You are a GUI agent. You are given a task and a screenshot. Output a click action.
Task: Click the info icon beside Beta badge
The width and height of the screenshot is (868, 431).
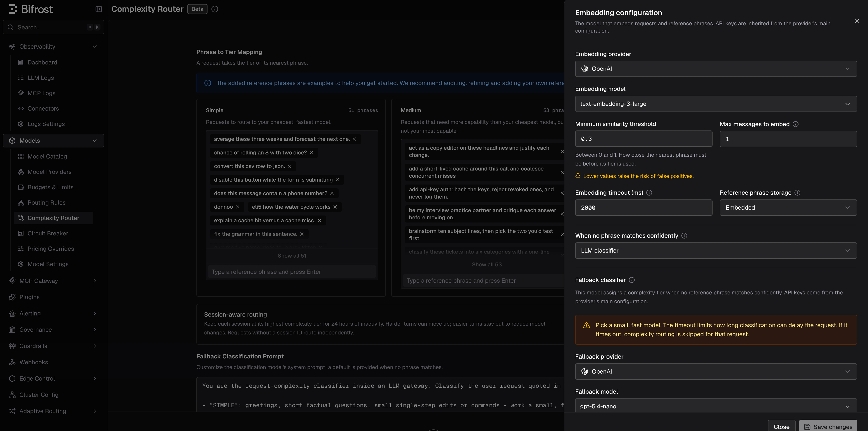click(x=215, y=9)
